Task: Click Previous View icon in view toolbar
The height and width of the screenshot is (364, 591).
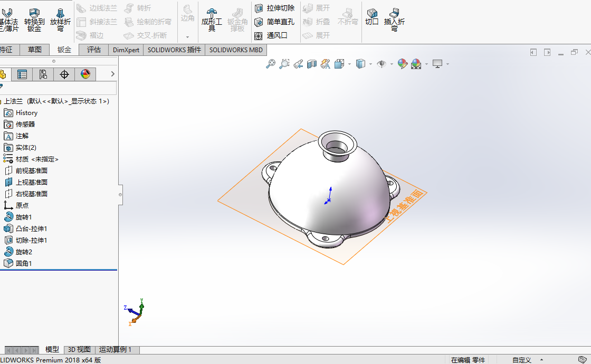Action: point(298,64)
